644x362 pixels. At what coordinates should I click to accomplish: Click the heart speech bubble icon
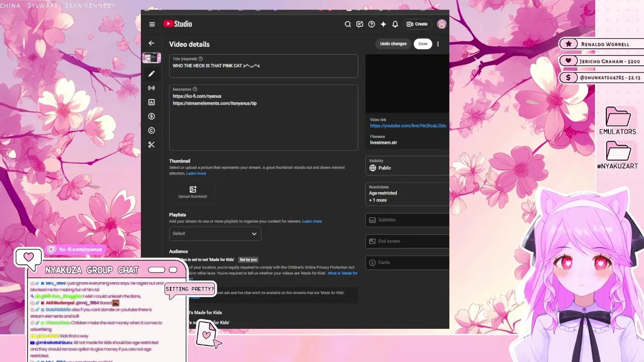click(28, 258)
